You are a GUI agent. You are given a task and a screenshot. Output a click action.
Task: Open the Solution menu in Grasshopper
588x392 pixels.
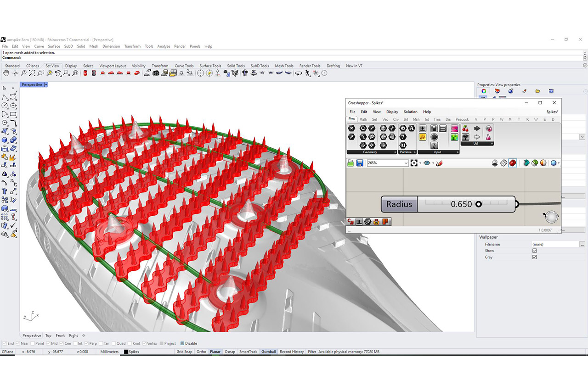pyautogui.click(x=410, y=112)
